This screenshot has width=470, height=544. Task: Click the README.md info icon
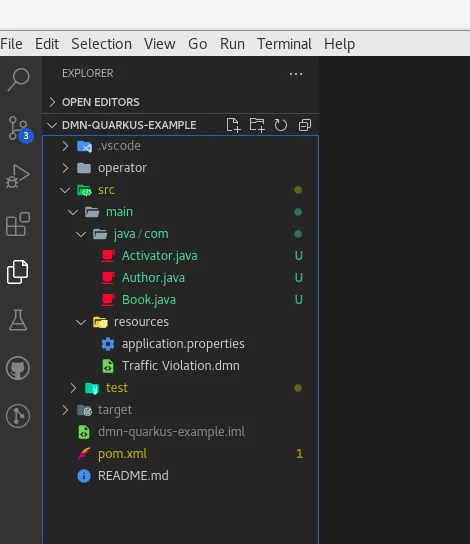[84, 476]
